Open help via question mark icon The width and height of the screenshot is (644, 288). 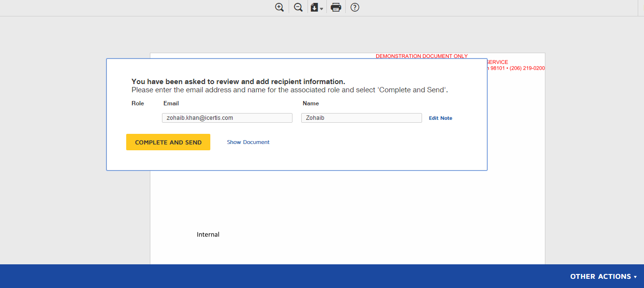click(355, 7)
